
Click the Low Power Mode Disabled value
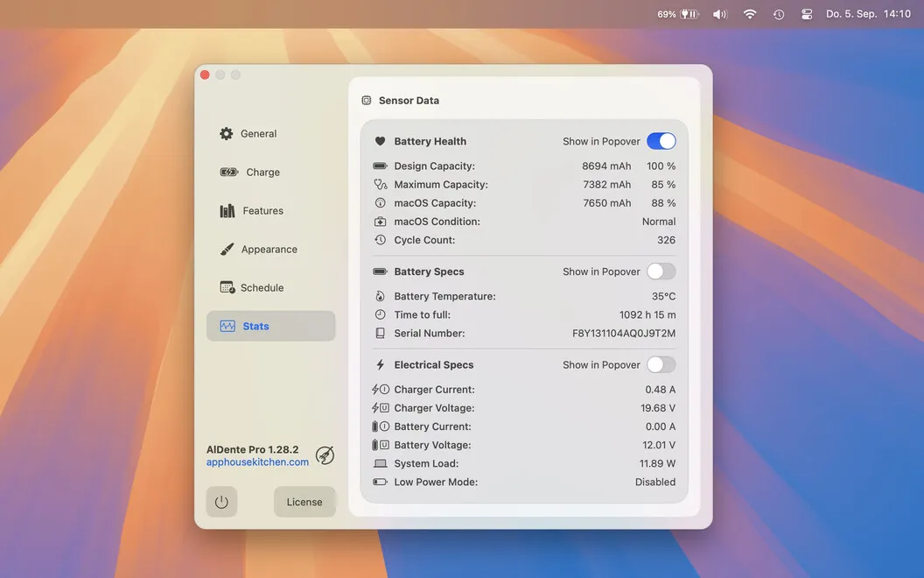(655, 482)
